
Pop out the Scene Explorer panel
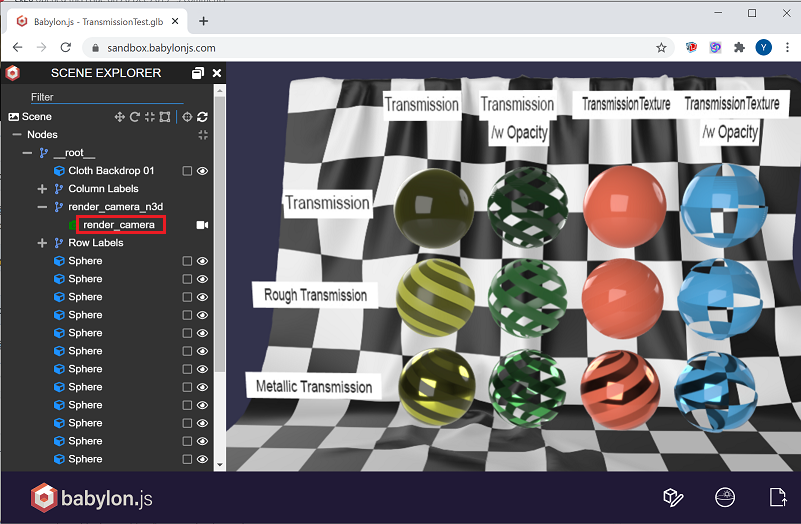(198, 73)
